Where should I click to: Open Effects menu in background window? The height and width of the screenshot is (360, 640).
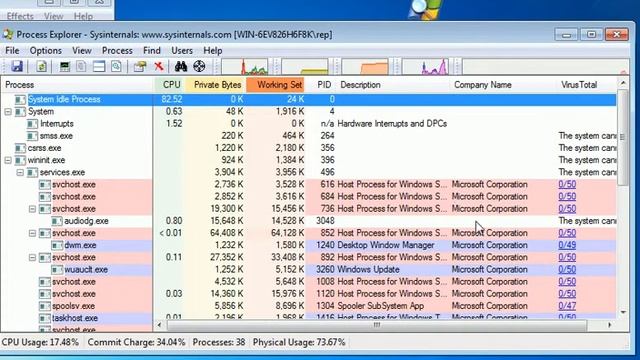point(20,16)
